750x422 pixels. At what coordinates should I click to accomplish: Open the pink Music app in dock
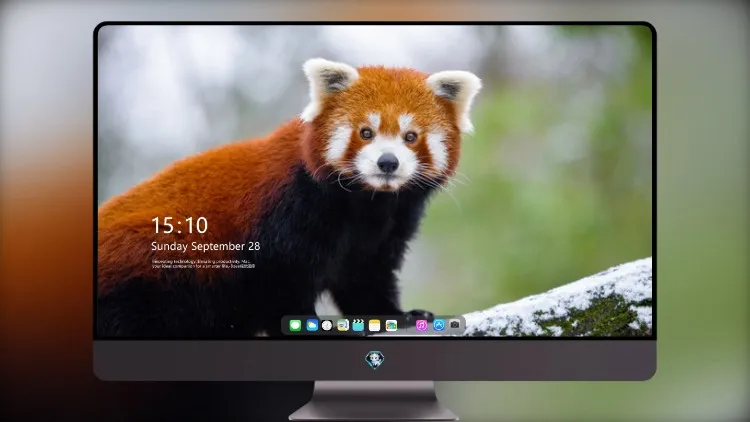click(x=421, y=325)
